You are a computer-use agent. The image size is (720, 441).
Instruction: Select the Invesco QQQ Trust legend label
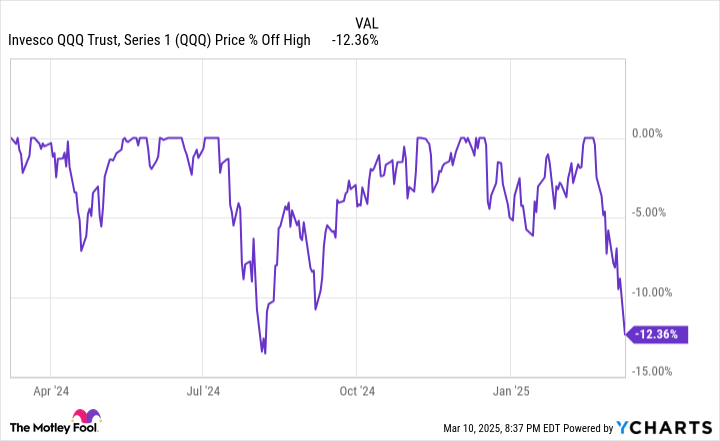pos(158,41)
